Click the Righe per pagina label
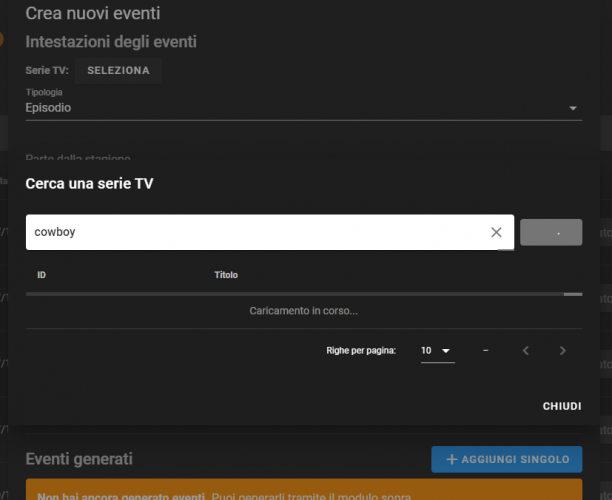 (x=361, y=351)
